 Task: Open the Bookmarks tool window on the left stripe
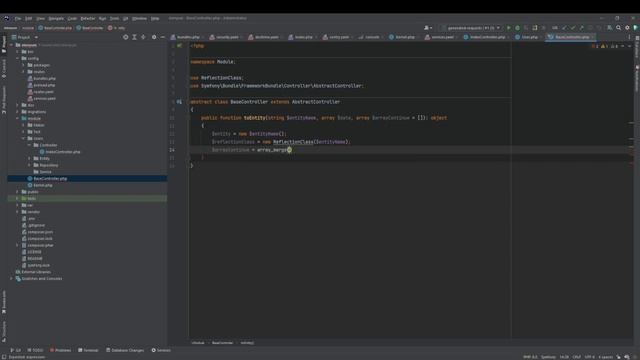pos(4,302)
